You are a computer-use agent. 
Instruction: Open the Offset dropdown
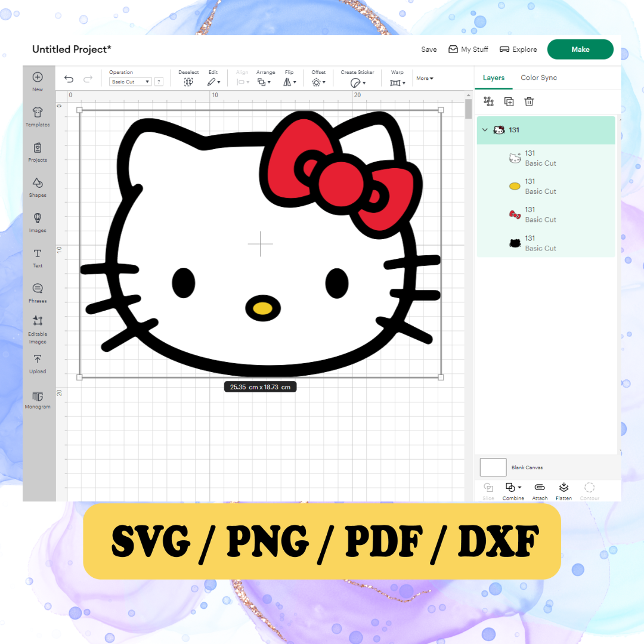pos(318,82)
